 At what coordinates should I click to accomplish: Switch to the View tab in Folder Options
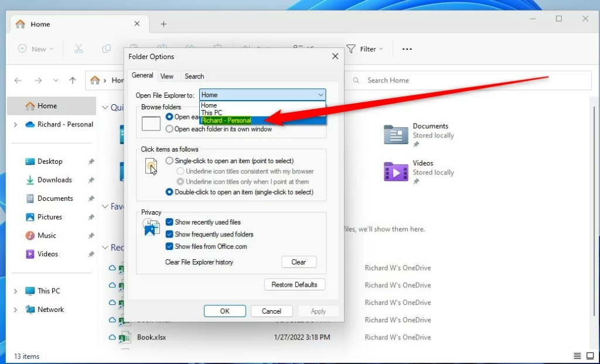[167, 76]
